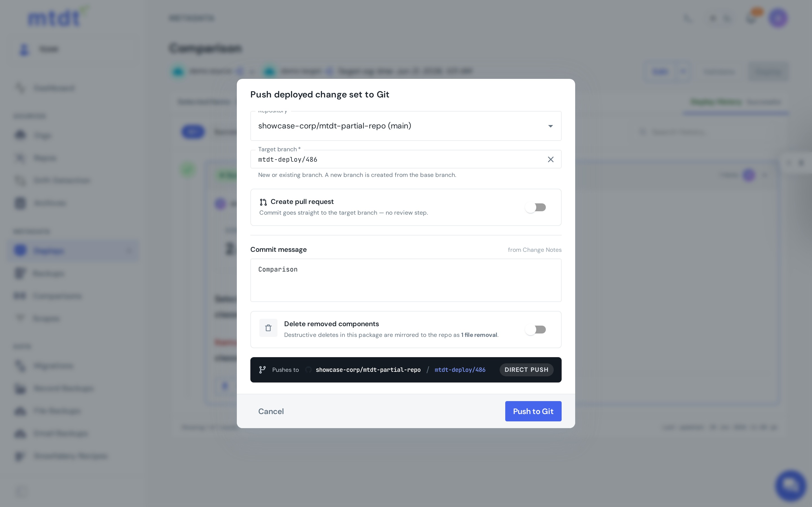Click the trash icon for Delete removed components

point(268,328)
